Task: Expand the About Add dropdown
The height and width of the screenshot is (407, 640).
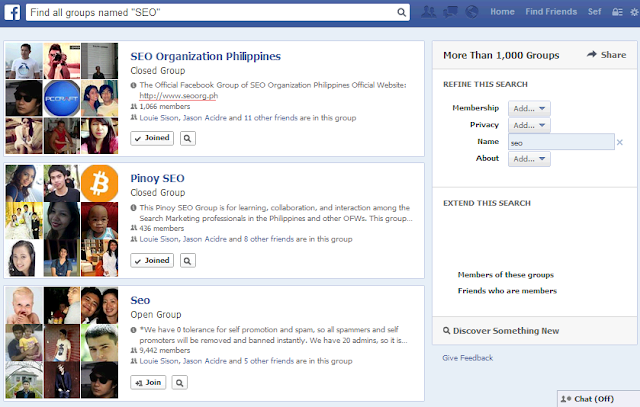Action: point(529,159)
